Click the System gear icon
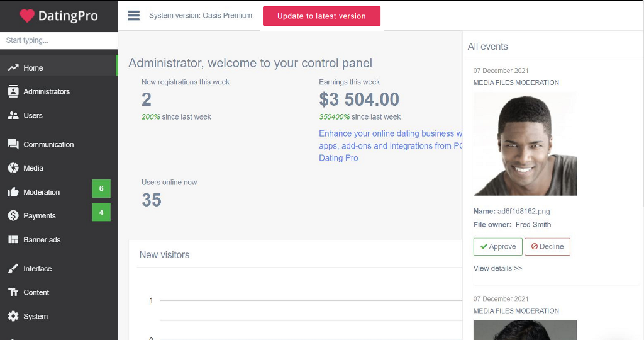644x340 pixels. pyautogui.click(x=13, y=316)
